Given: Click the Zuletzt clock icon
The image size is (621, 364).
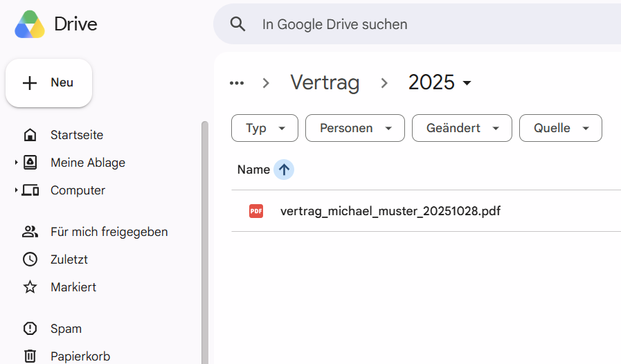Looking at the screenshot, I should tap(30, 260).
